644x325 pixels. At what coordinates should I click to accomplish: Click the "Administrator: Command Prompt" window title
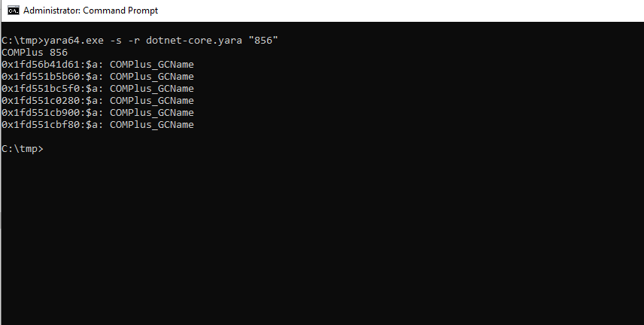tap(90, 11)
